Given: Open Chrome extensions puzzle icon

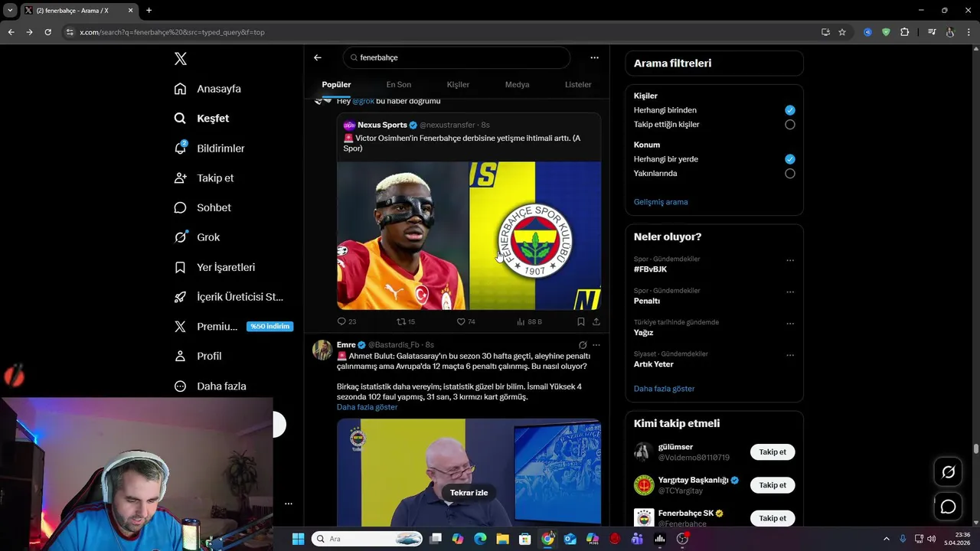Looking at the screenshot, I should [904, 32].
